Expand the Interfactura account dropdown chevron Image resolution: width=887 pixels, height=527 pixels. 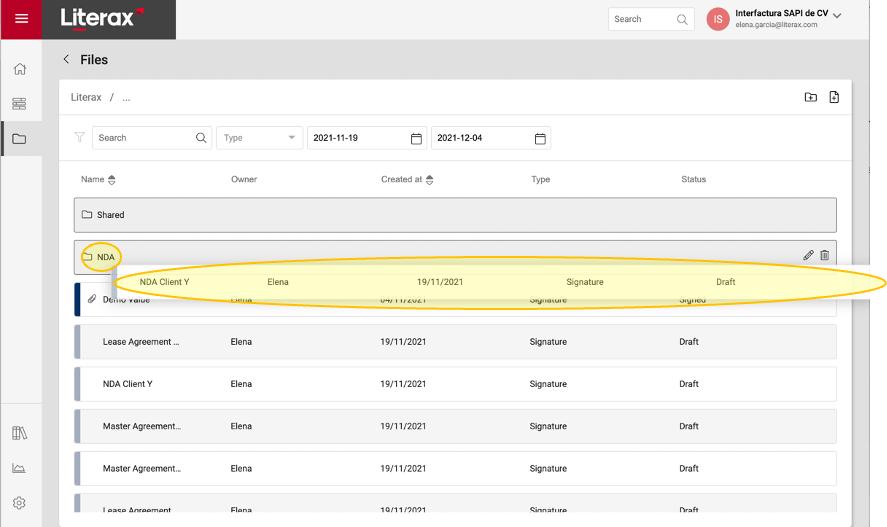point(837,16)
